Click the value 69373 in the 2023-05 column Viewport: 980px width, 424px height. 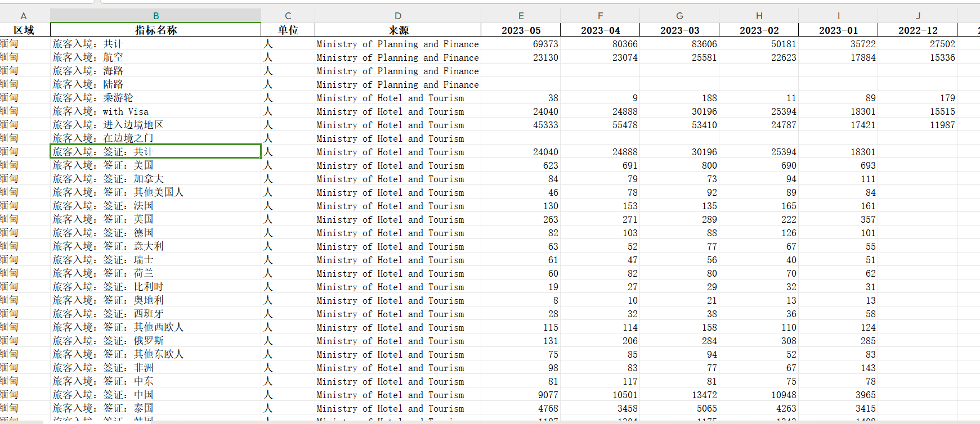(521, 43)
